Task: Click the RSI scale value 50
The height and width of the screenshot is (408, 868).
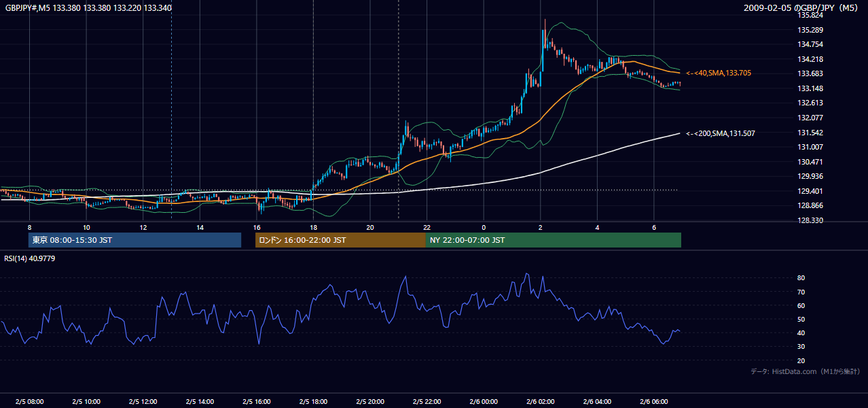Action: (x=801, y=319)
